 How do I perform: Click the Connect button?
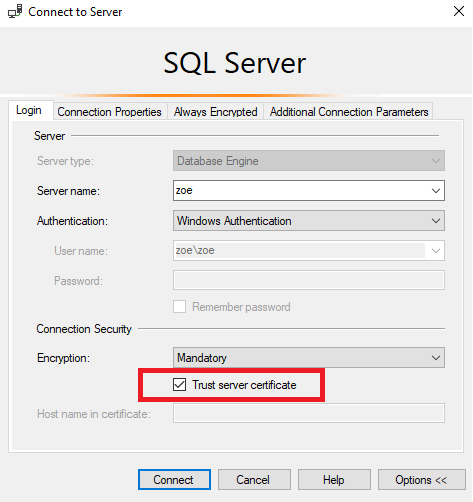pyautogui.click(x=174, y=480)
